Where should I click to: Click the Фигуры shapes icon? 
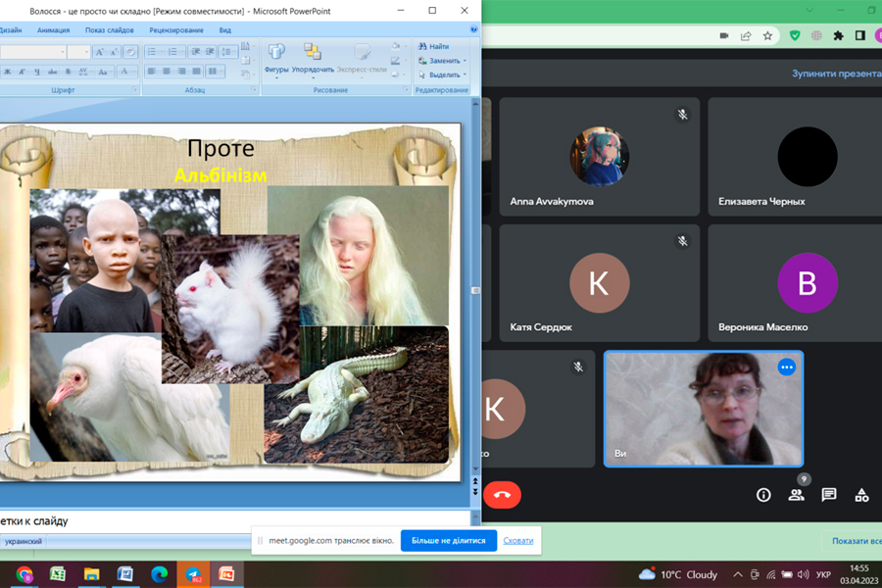pyautogui.click(x=275, y=58)
